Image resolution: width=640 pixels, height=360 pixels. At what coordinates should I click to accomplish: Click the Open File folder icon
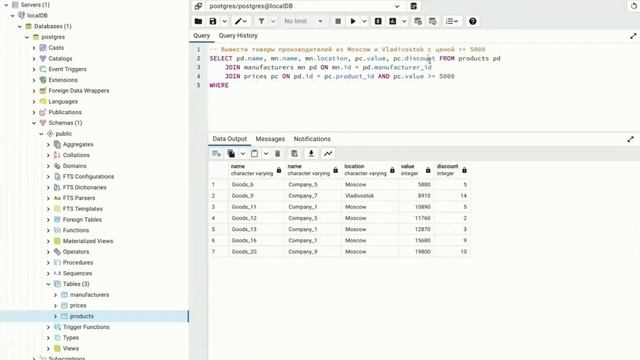pyautogui.click(x=198, y=21)
